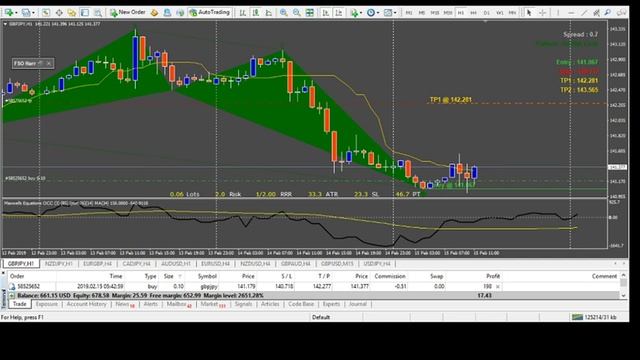Open the Data Window crosshair icon
The image size is (640, 360).
point(59,13)
